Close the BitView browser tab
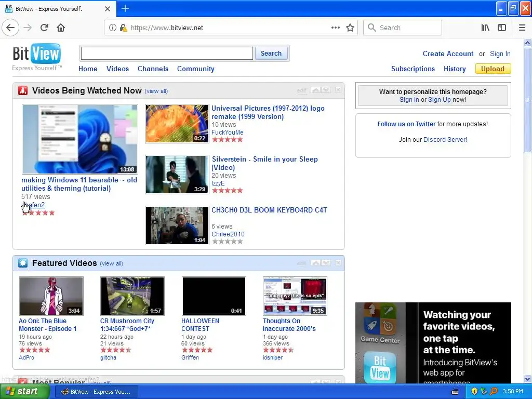Image resolution: width=532 pixels, height=399 pixels. pyautogui.click(x=108, y=9)
